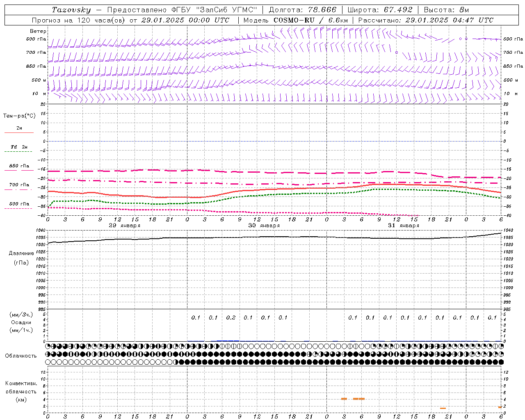Click the Тем-ра(°C) temperature panel label
The image size is (525, 420).
point(19,116)
